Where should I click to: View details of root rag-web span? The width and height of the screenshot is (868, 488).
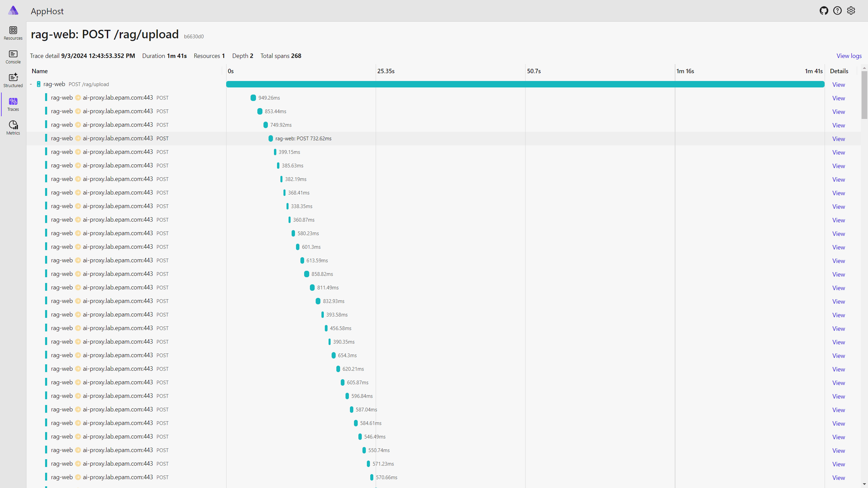[839, 85]
